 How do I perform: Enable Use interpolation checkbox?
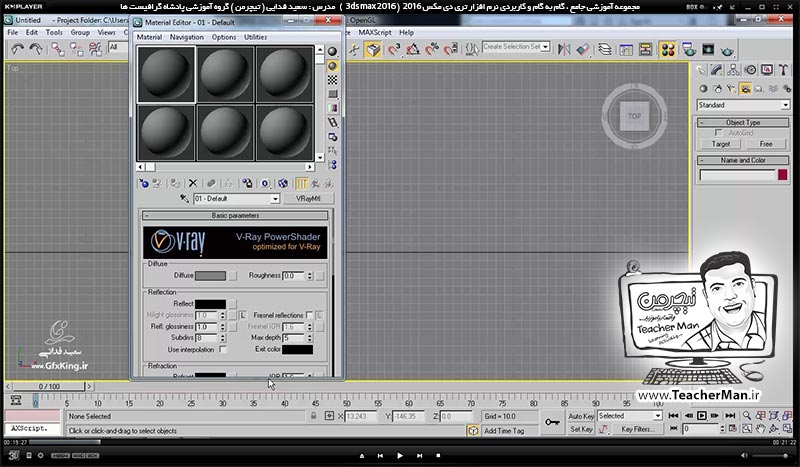click(222, 350)
